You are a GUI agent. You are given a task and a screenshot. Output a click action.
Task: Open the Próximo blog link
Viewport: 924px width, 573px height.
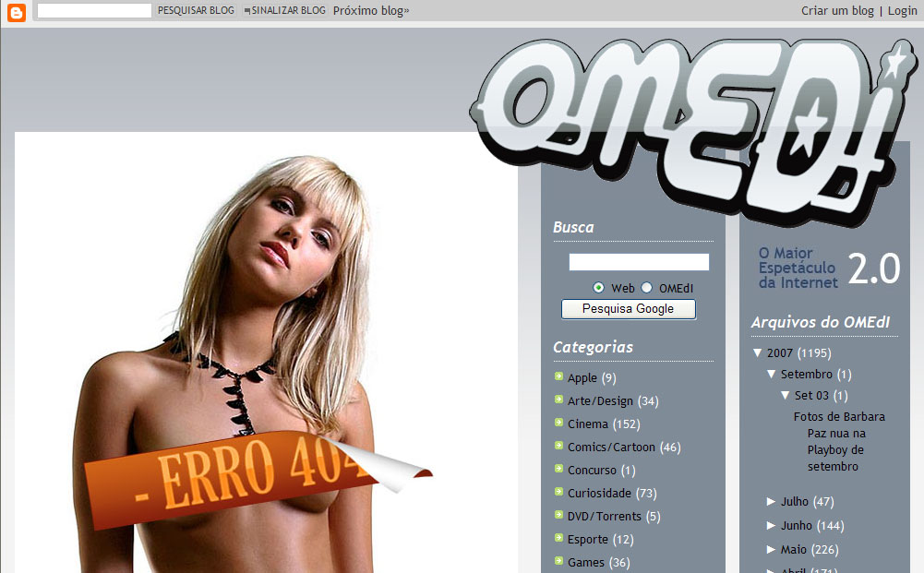tap(370, 11)
